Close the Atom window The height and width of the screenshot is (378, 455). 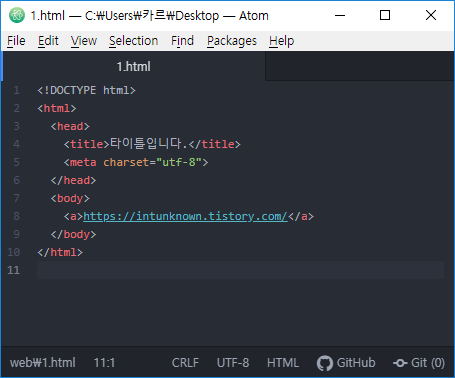[431, 15]
